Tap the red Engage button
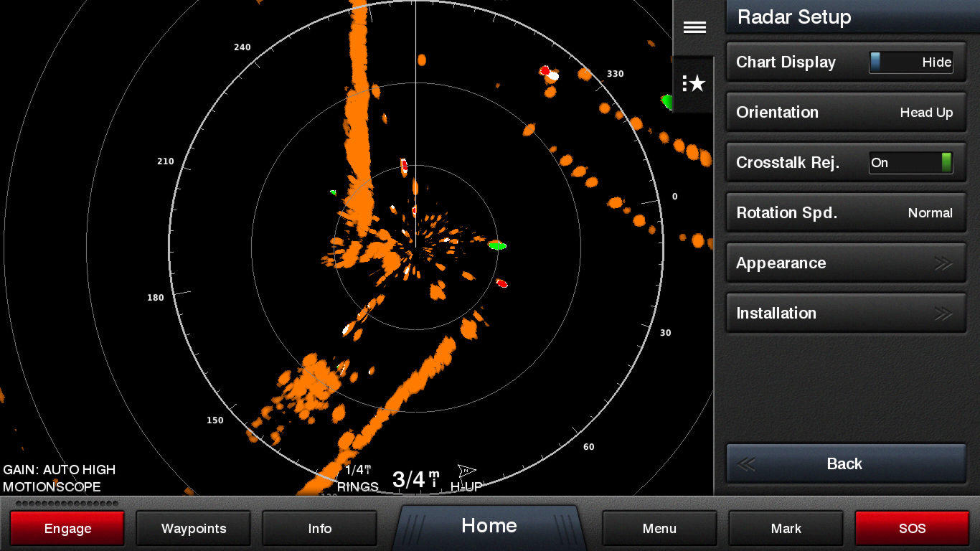980x551 pixels. pyautogui.click(x=67, y=529)
